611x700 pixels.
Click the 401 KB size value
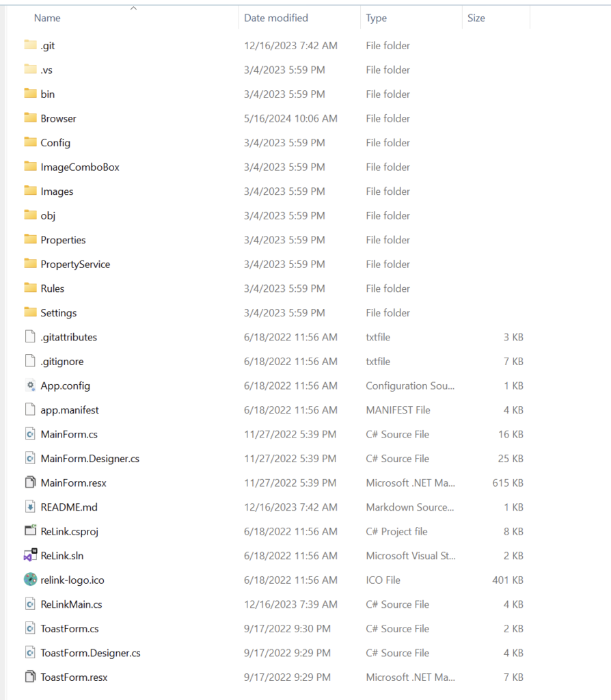tap(507, 580)
